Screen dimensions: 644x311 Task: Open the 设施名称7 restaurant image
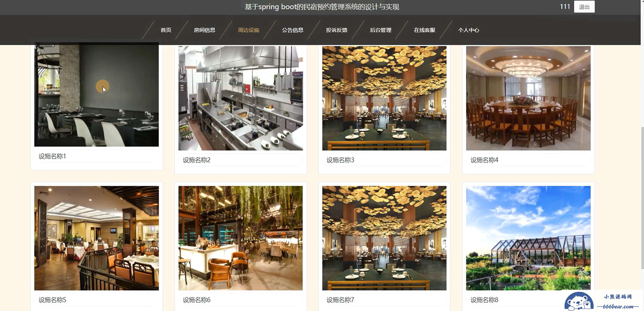(384, 238)
